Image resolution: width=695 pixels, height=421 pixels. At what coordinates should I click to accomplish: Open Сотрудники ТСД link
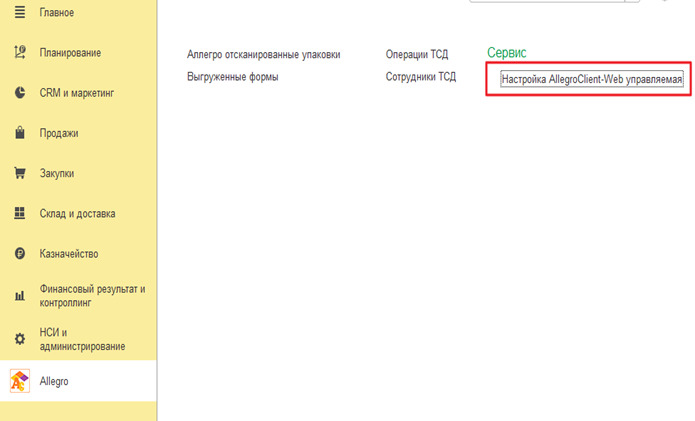click(x=421, y=77)
